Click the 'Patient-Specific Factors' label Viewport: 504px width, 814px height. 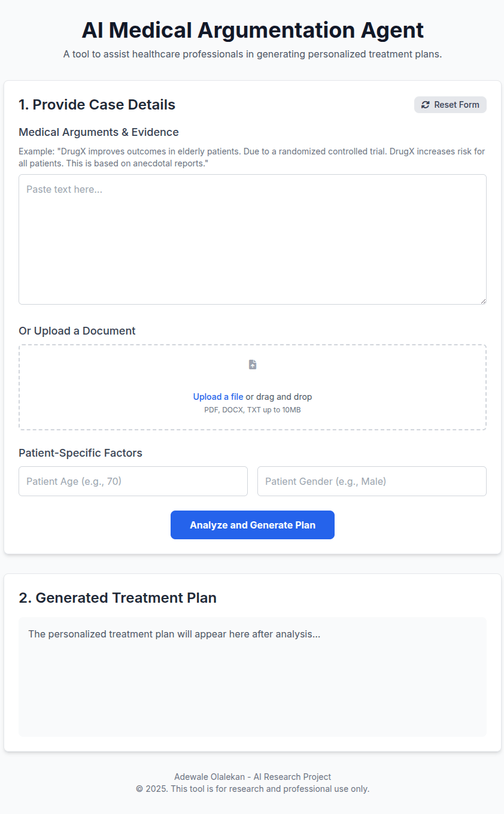pyautogui.click(x=80, y=453)
